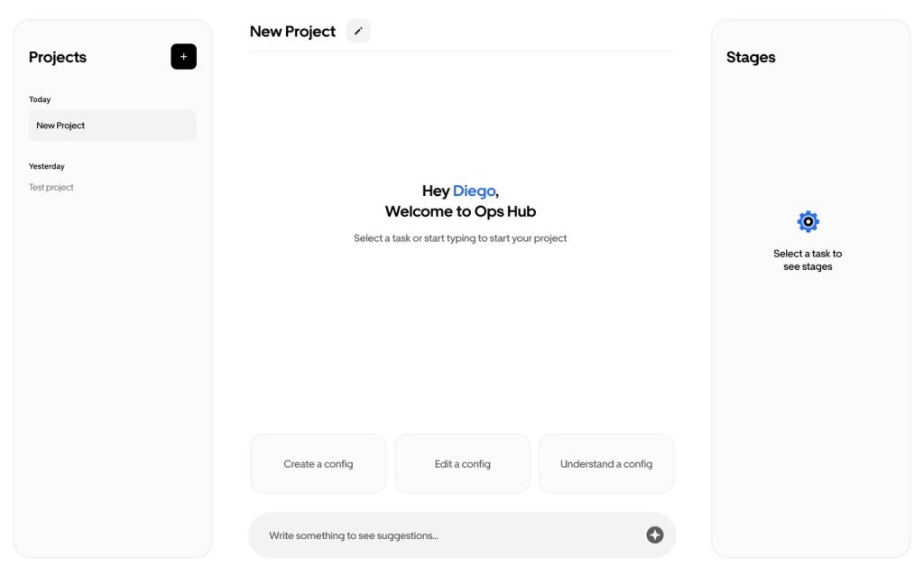The image size is (924, 577).
Task: Click the sparkle send icon in input bar
Action: [654, 535]
